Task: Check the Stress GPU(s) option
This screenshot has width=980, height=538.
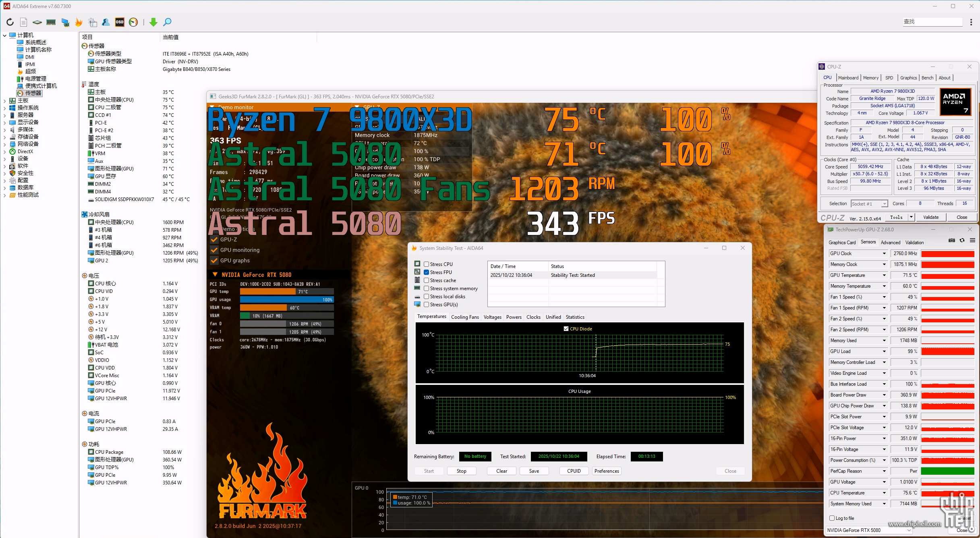Action: coord(426,305)
